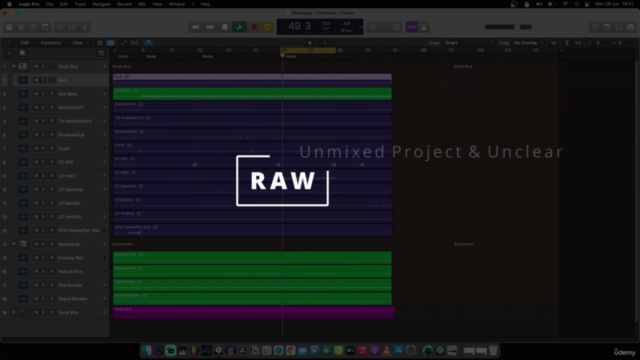640x360 pixels.
Task: Open the pointer tool menu
Action: (312, 43)
